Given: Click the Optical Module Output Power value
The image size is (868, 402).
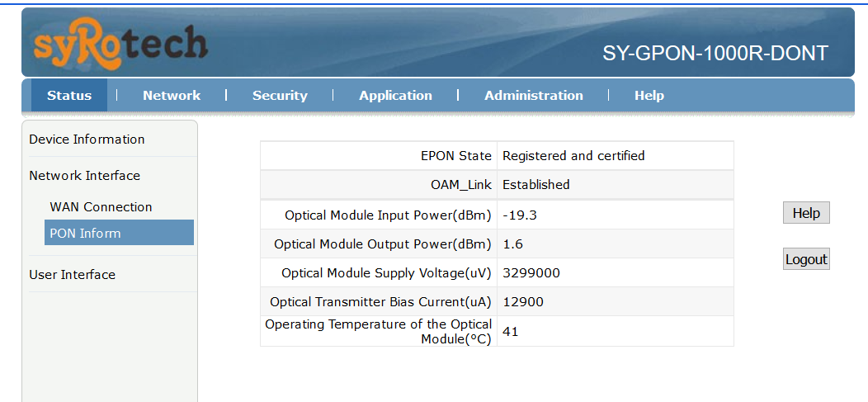Looking at the screenshot, I should click(x=512, y=244).
